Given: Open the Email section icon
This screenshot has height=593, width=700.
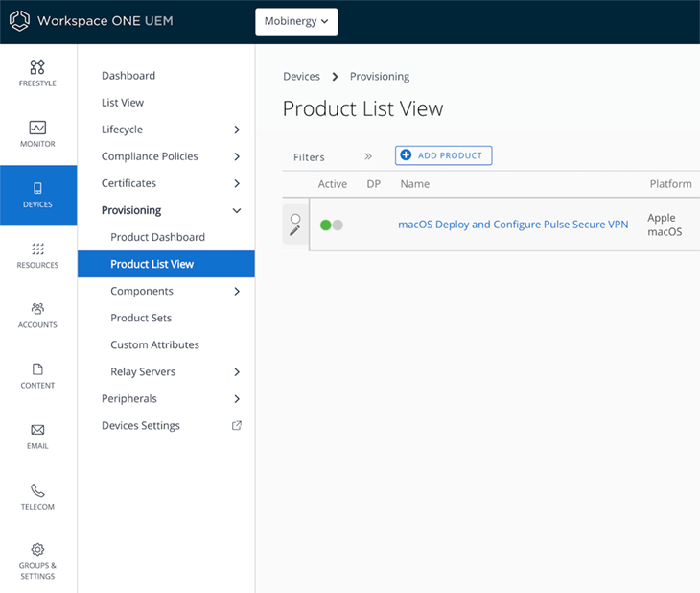Looking at the screenshot, I should pos(37,430).
